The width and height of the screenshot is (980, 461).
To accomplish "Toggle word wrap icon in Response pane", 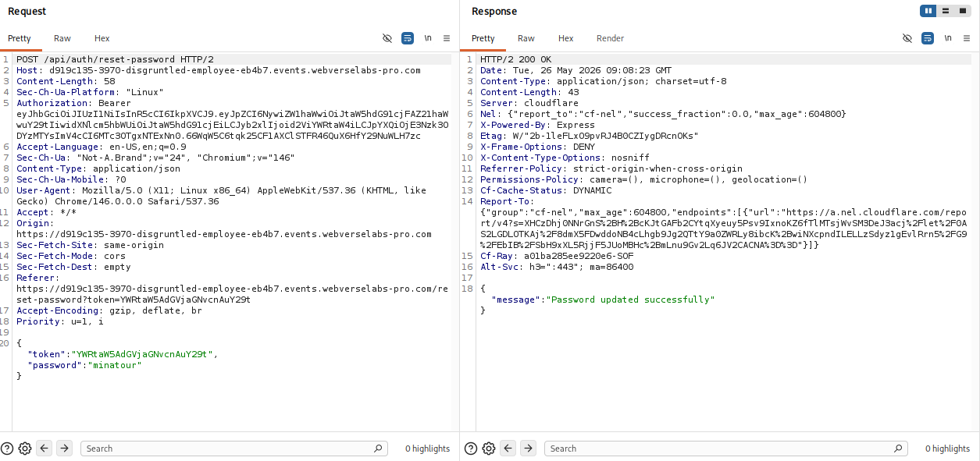I will tap(928, 38).
